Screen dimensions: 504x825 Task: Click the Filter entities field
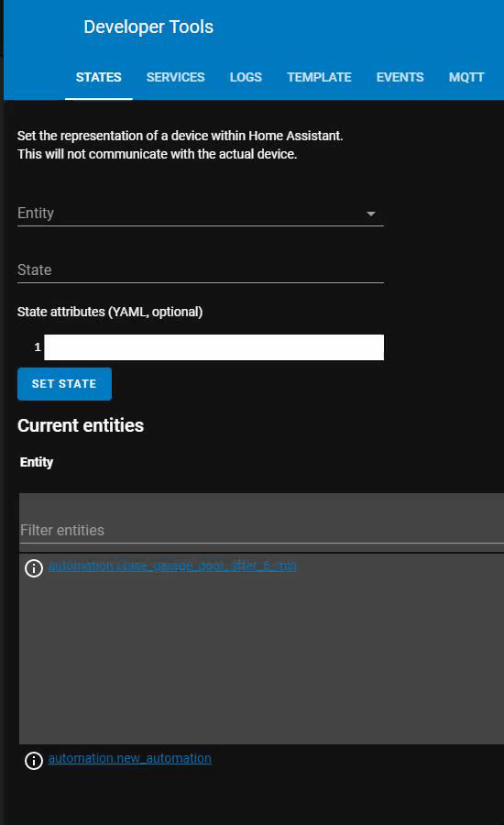coord(261,530)
